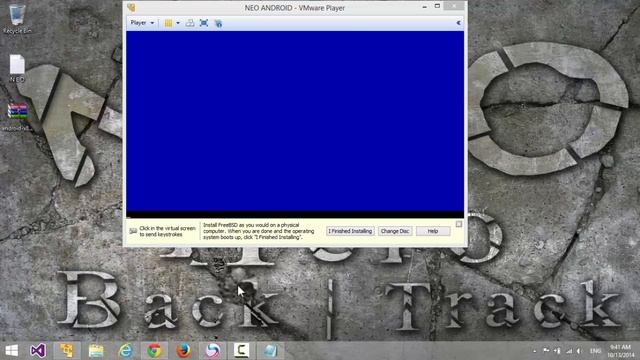Viewport: 640px width, 360px height.
Task: Open the last blue taskbar app icon
Action: point(270,351)
